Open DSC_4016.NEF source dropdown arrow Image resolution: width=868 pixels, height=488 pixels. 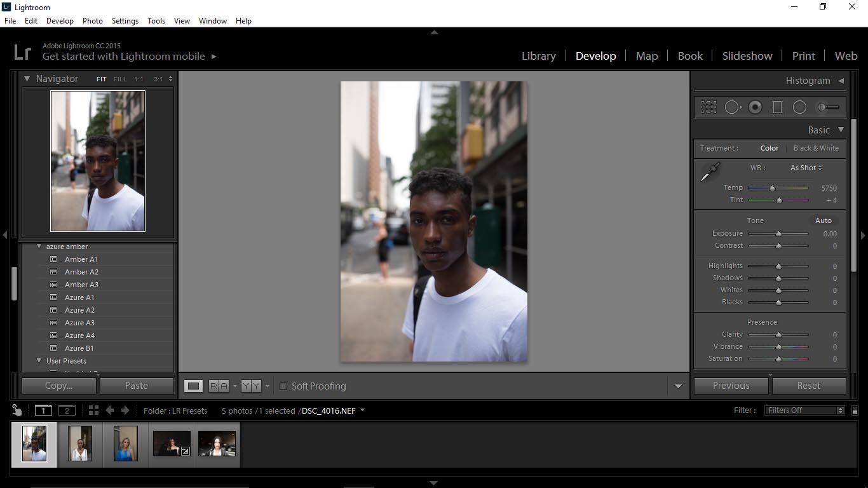(362, 410)
